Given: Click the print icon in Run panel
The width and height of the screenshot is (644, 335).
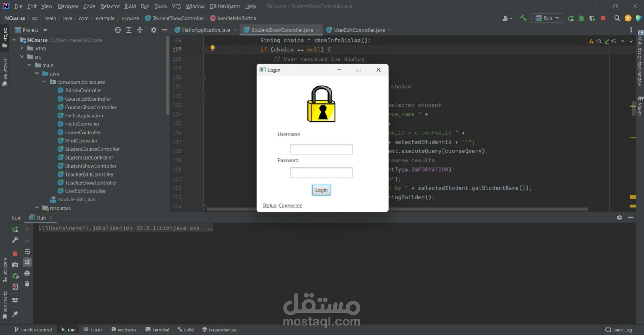Looking at the screenshot, I should pos(27,273).
